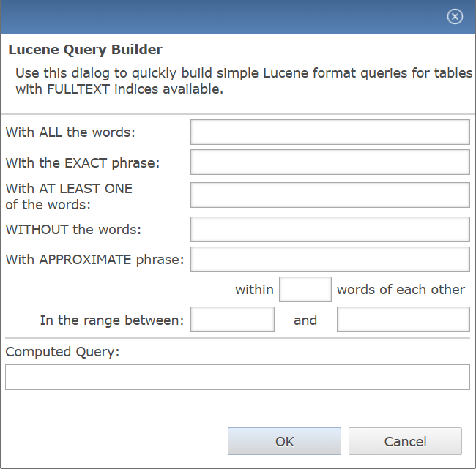
Task: Click the Cancel button
Action: (x=405, y=441)
